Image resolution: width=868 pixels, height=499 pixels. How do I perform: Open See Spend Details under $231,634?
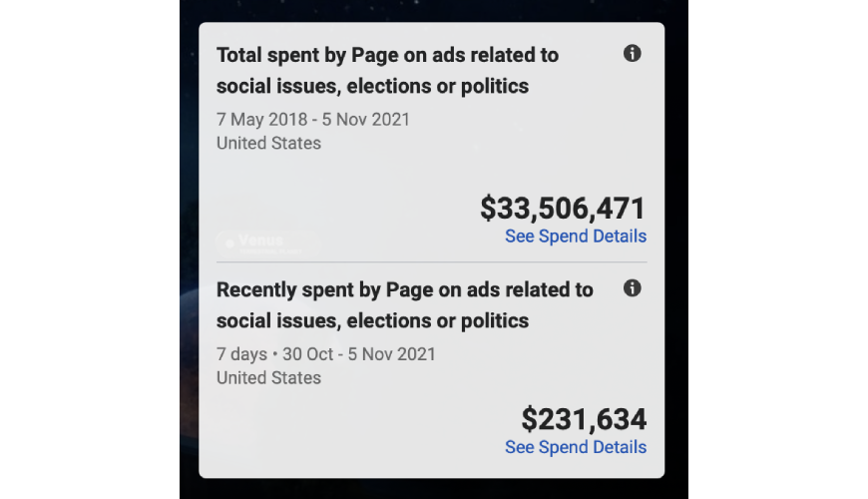tap(575, 447)
